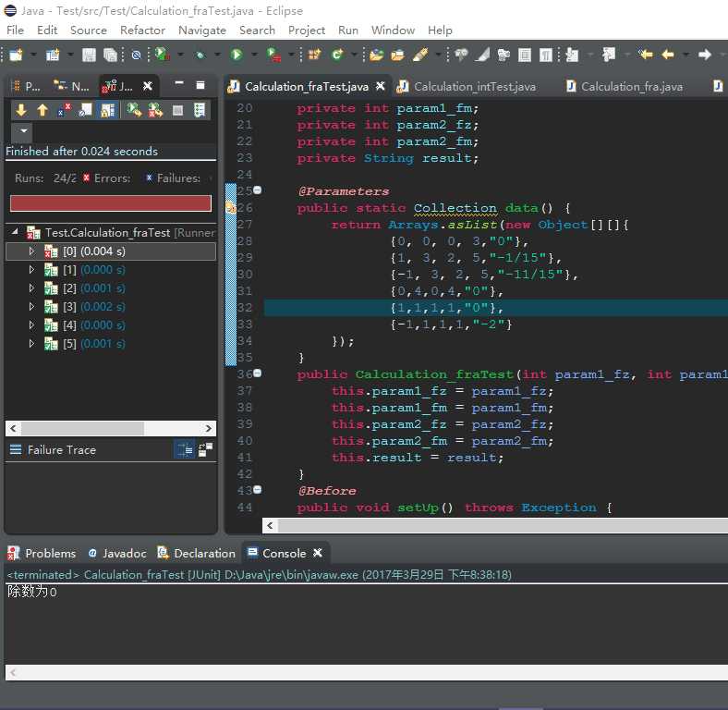Click JUnit tree horizontal scrollbar right arrow
728x710 pixels.
(209, 428)
